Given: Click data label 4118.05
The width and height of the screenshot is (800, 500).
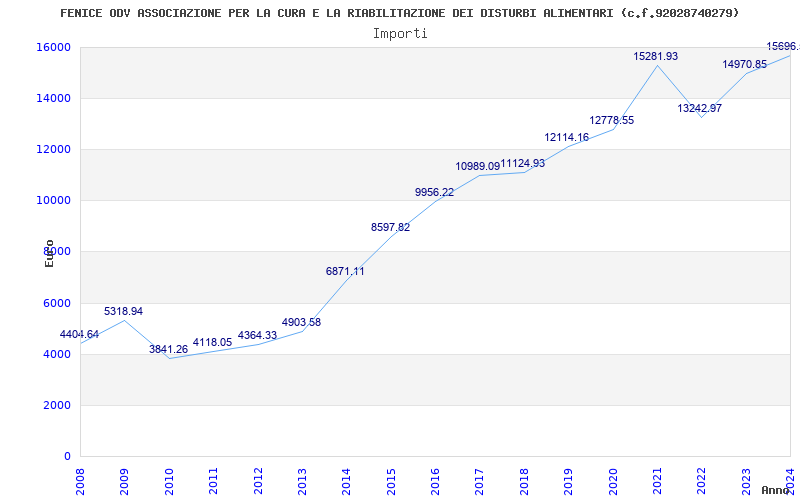Looking at the screenshot, I should [212, 343].
